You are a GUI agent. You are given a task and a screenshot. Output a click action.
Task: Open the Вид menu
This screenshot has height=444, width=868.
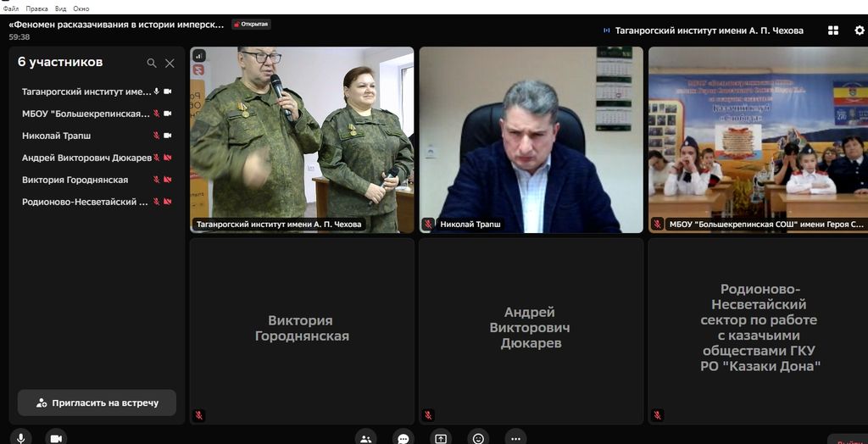pos(60,8)
